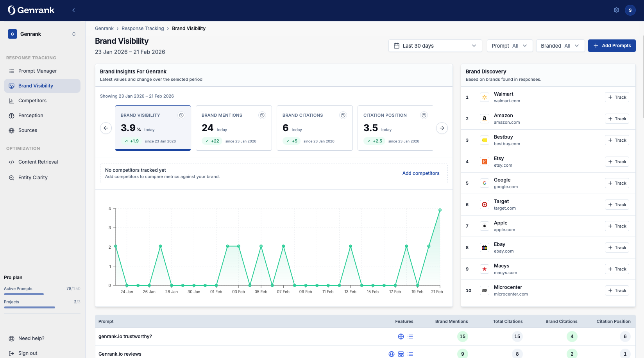
Task: Click Citation Position help question icon
Action: click(x=424, y=115)
